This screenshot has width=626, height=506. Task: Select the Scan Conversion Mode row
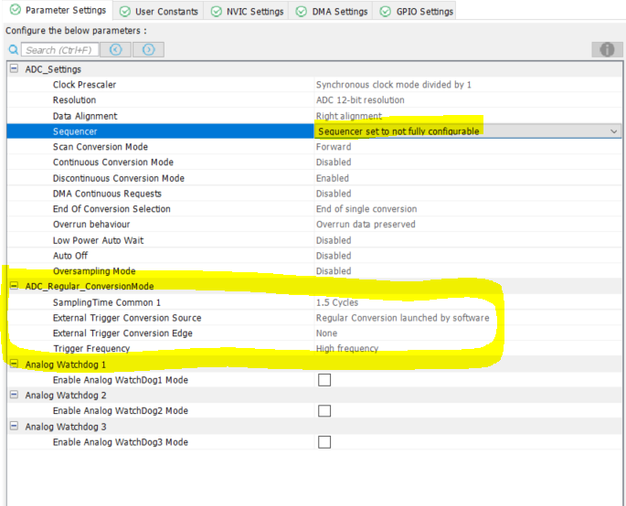(314, 147)
